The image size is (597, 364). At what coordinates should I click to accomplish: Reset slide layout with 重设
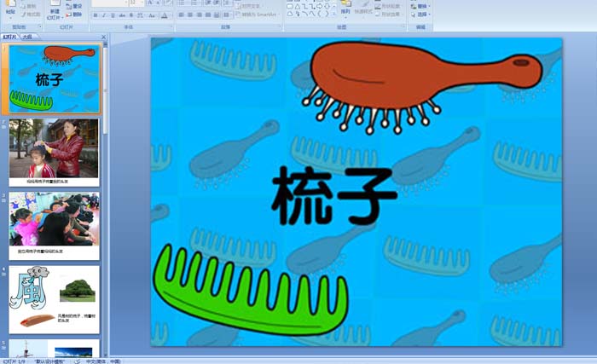tap(73, 6)
